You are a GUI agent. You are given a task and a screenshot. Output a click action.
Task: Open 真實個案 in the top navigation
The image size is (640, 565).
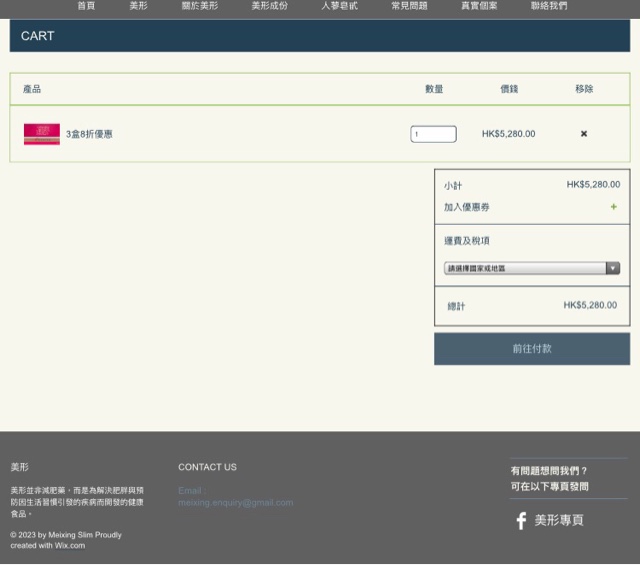[x=479, y=6]
